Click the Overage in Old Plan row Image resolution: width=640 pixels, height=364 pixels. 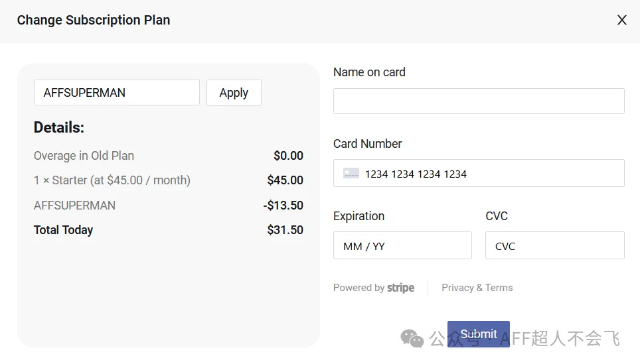click(x=84, y=156)
